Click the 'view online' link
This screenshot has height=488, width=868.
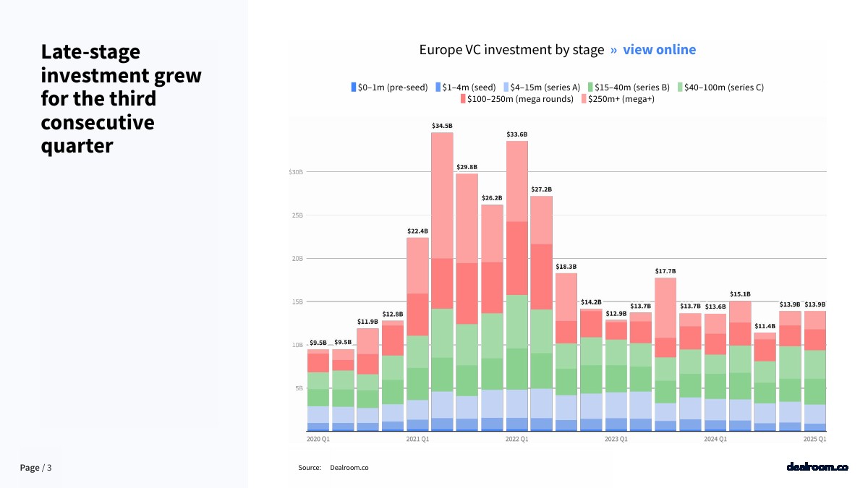659,50
